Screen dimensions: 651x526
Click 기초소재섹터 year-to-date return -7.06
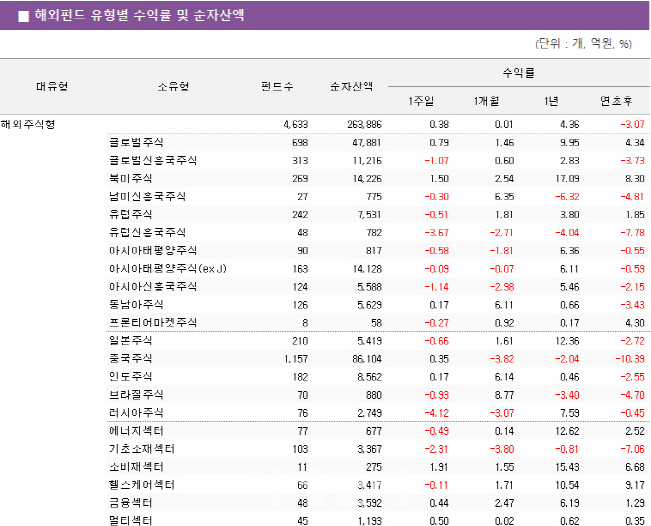point(632,449)
